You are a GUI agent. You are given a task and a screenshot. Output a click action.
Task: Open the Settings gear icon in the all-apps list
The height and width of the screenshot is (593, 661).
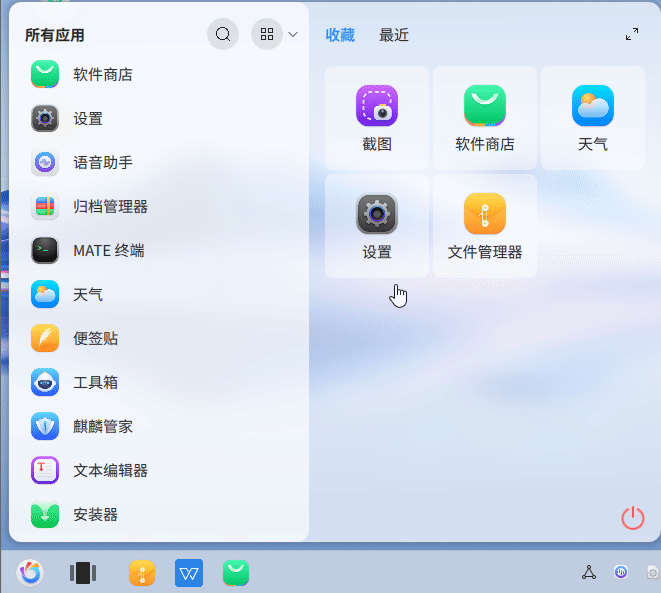[x=45, y=118]
